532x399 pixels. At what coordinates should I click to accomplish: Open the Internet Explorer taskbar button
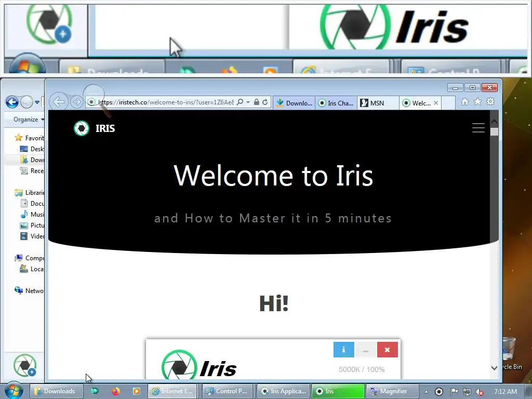[x=172, y=391]
